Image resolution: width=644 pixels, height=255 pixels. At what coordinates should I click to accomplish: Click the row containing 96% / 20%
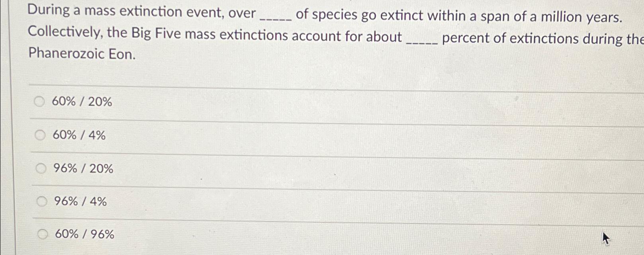tap(239, 169)
